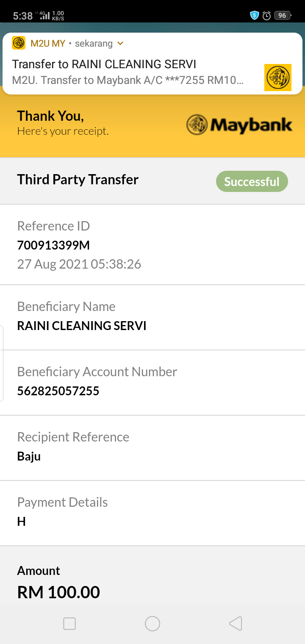
Task: Go home with the circle navigation button
Action: point(152,624)
